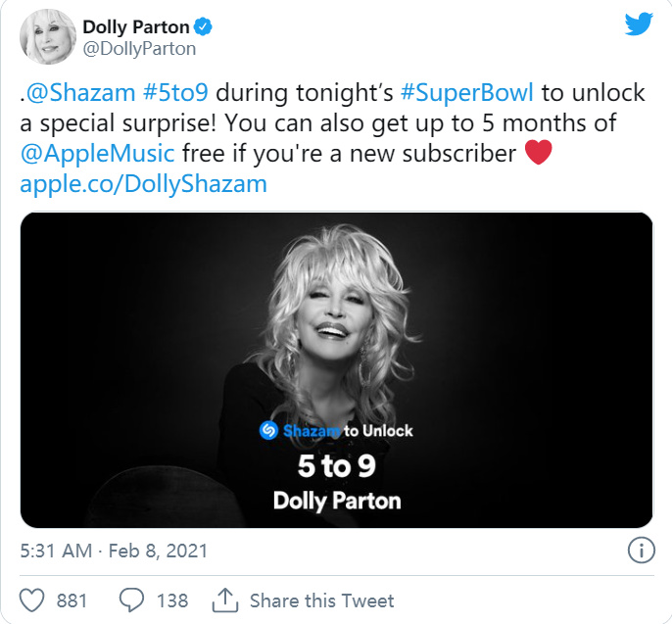The width and height of the screenshot is (672, 624).
Task: Click the share upload arrow icon
Action: click(x=225, y=600)
